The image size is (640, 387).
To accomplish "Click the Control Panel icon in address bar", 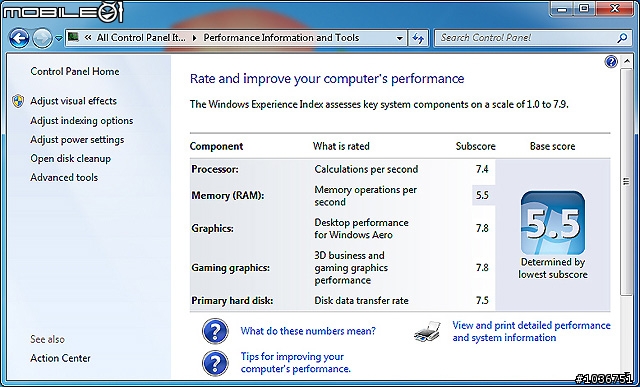I will pyautogui.click(x=73, y=38).
